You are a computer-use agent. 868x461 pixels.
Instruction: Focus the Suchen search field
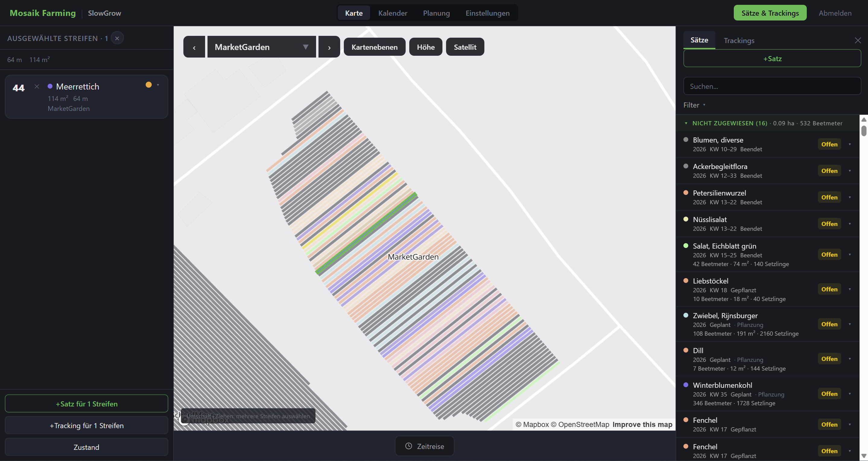click(772, 86)
